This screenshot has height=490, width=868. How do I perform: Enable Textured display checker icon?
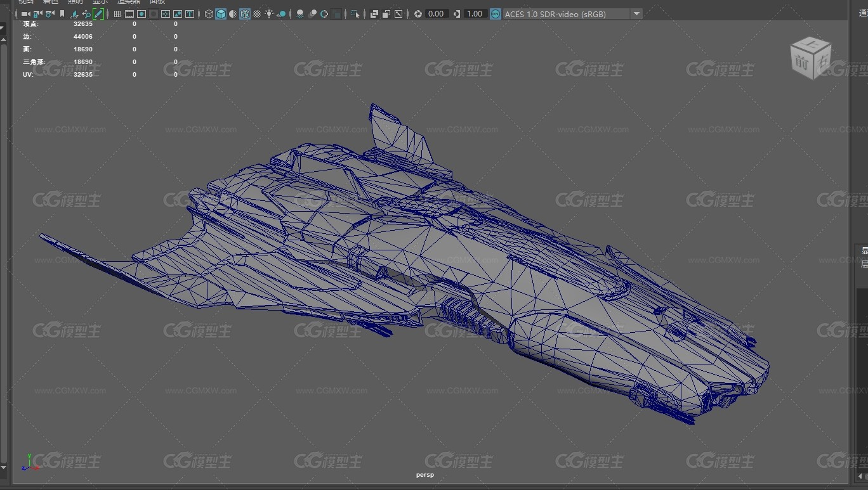pyautogui.click(x=257, y=13)
